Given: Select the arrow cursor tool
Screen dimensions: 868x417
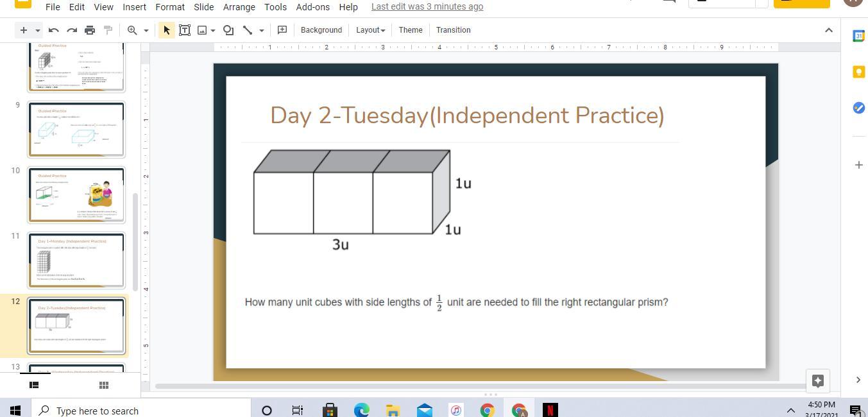Looking at the screenshot, I should click(167, 30).
